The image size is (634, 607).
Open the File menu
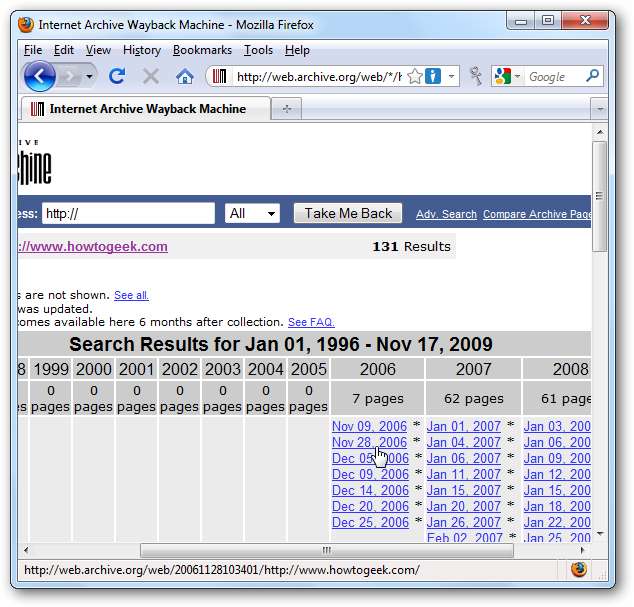33,50
